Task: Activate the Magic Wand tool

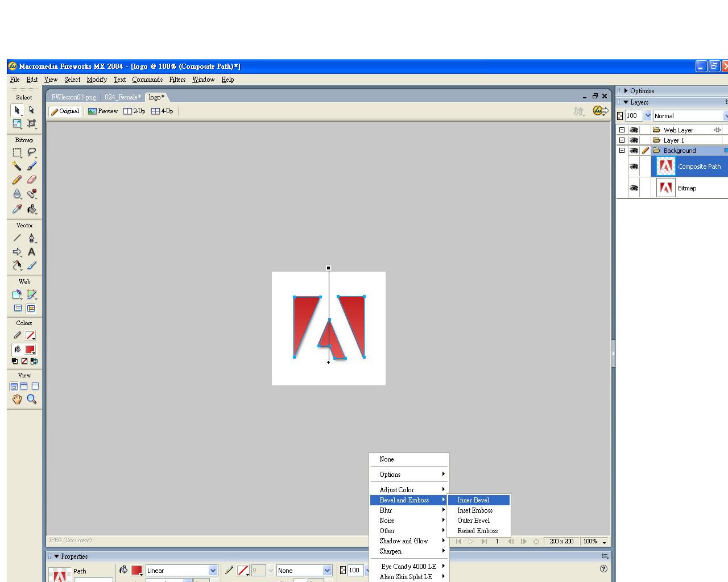Action: (17, 166)
